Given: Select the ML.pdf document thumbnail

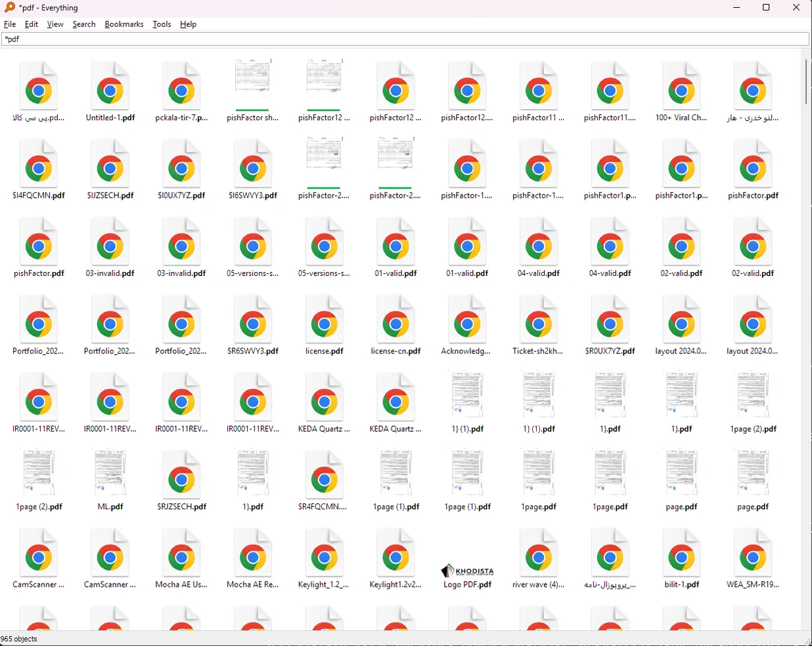Looking at the screenshot, I should pyautogui.click(x=110, y=473).
